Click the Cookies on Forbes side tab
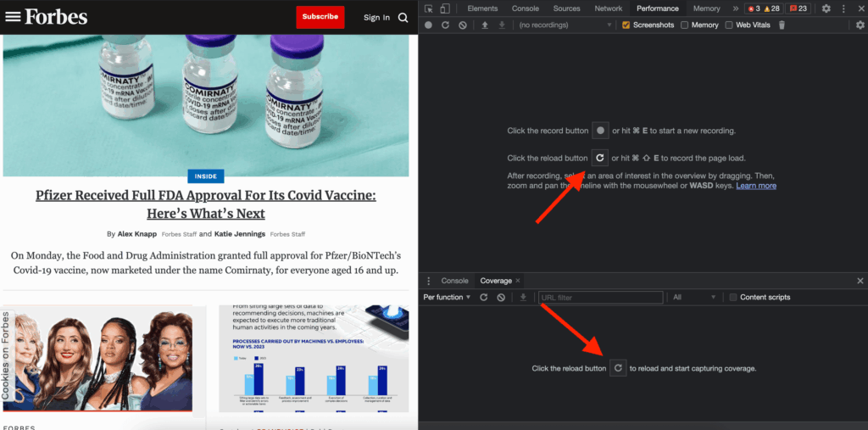 pos(6,355)
